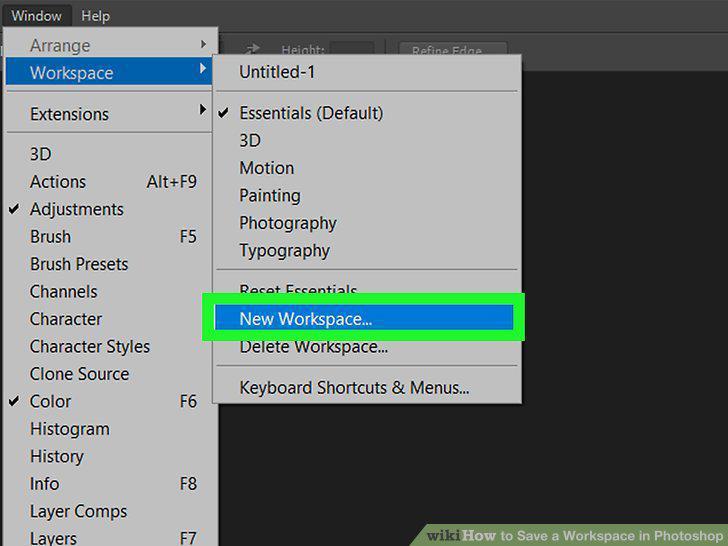Expand the Arrange submenu
This screenshot has height=546, width=728.
pos(109,45)
